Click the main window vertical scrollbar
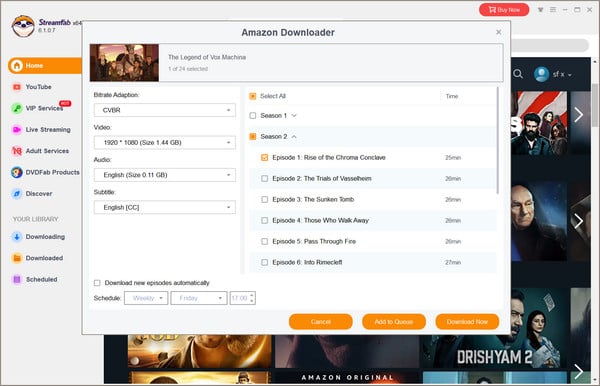 (x=595, y=105)
